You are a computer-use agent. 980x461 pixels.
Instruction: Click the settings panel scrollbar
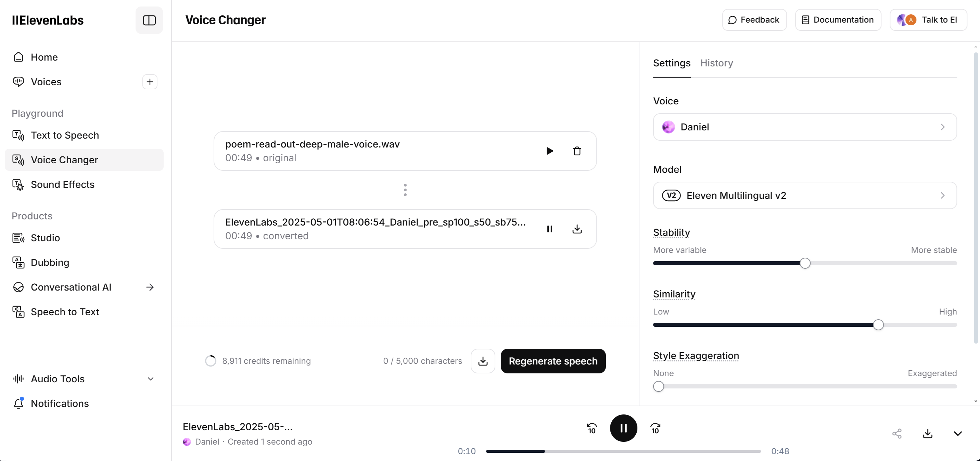click(976, 198)
